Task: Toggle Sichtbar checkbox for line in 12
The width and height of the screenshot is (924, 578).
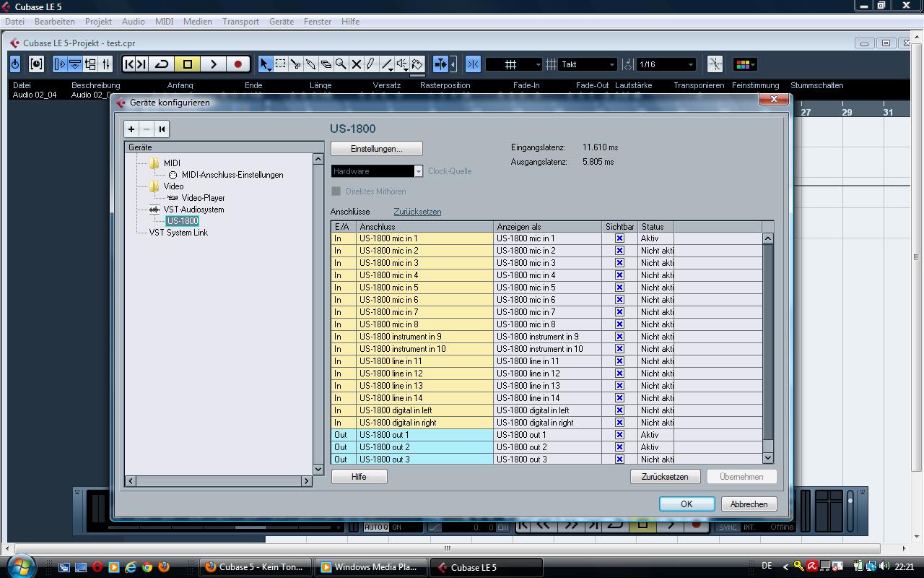Action: [619, 374]
